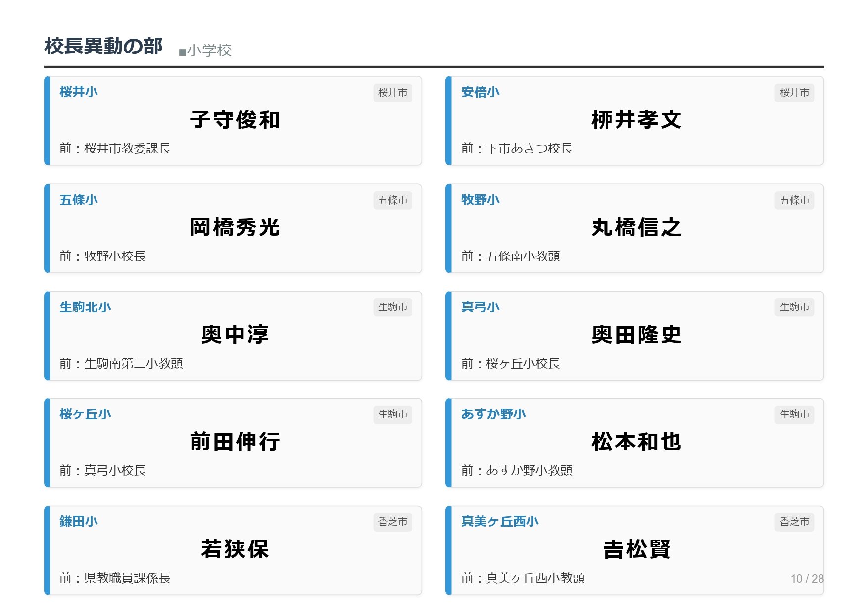
Task: Click the 真美ヶ丘西小 school heading
Action: tap(499, 521)
